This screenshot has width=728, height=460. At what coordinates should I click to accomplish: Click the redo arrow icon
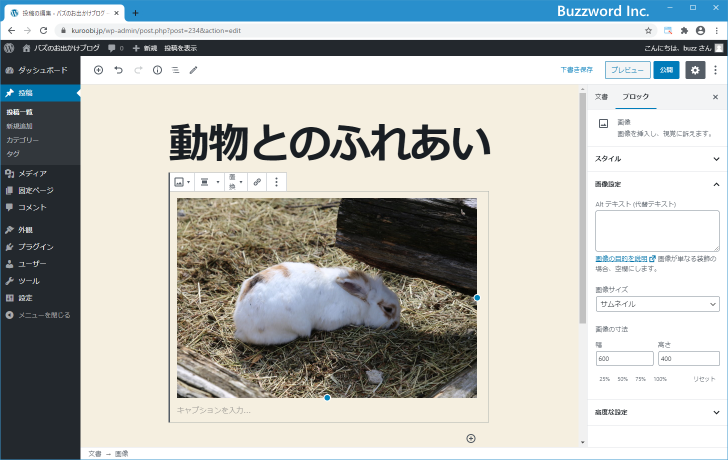[138, 70]
